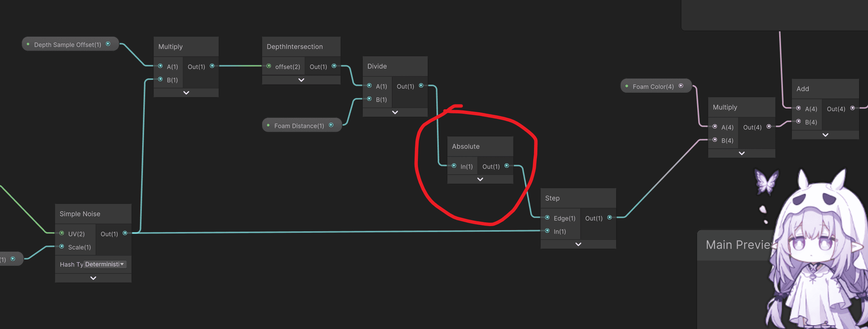
Task: Expand the Absolute node preview chevron
Action: pyautogui.click(x=480, y=179)
